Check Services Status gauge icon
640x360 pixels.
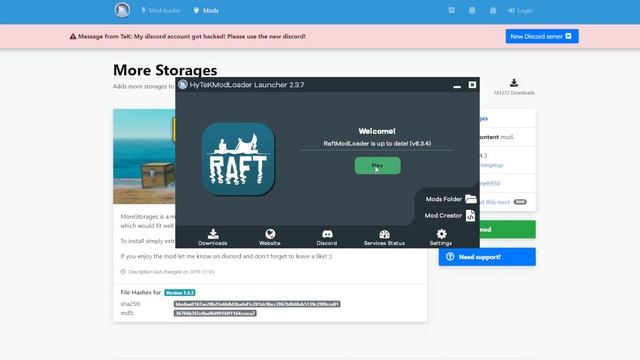(384, 237)
